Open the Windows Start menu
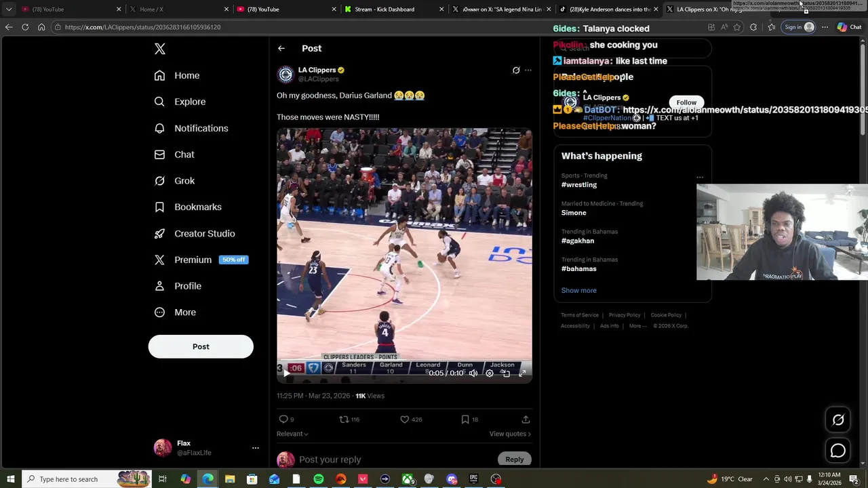 coord(11,479)
